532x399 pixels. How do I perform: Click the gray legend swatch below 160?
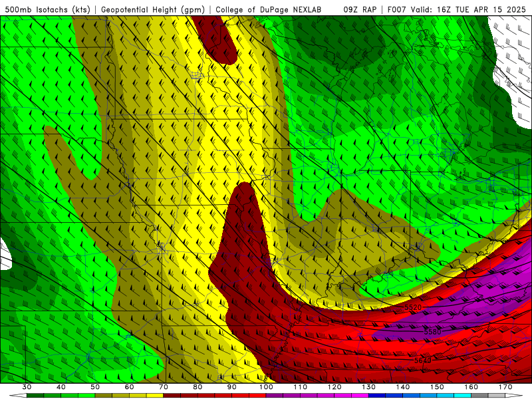tap(479, 396)
